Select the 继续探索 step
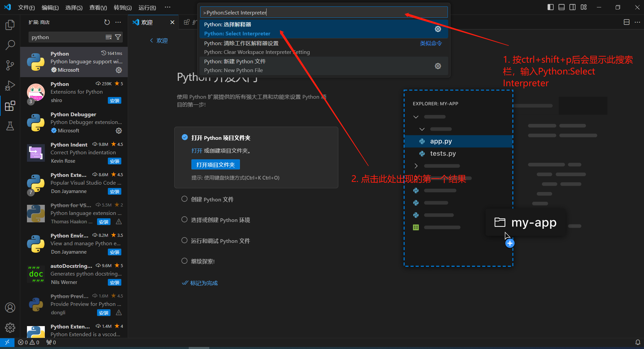644x349 pixels. tap(203, 261)
